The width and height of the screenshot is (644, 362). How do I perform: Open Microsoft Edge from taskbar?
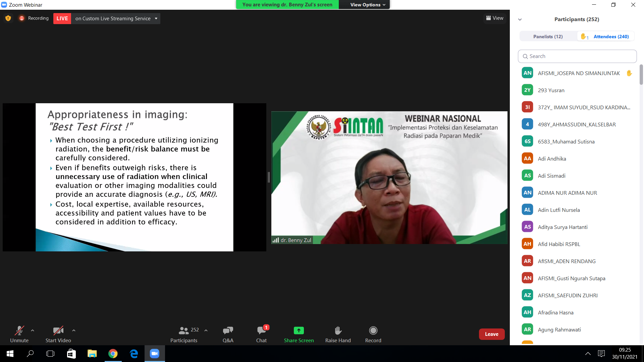(134, 354)
